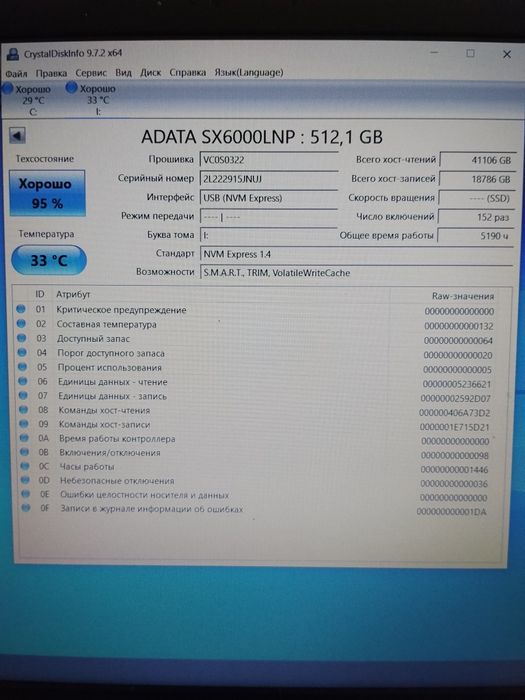
Task: Click the 33 °C temperature indicator
Action: (x=49, y=260)
